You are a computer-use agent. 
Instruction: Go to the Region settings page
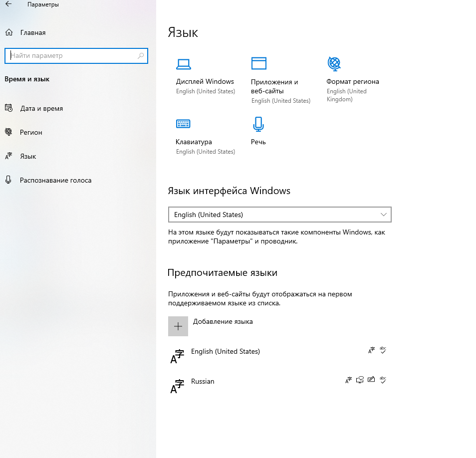(x=31, y=132)
